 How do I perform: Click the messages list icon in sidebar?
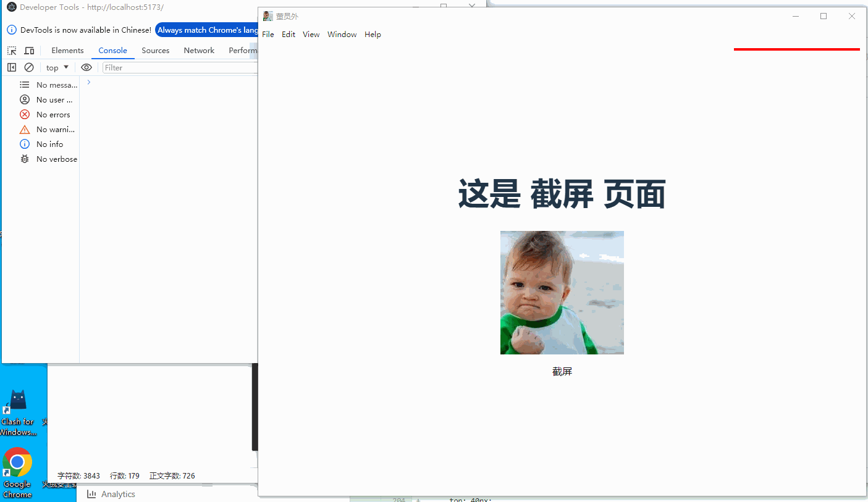point(25,85)
